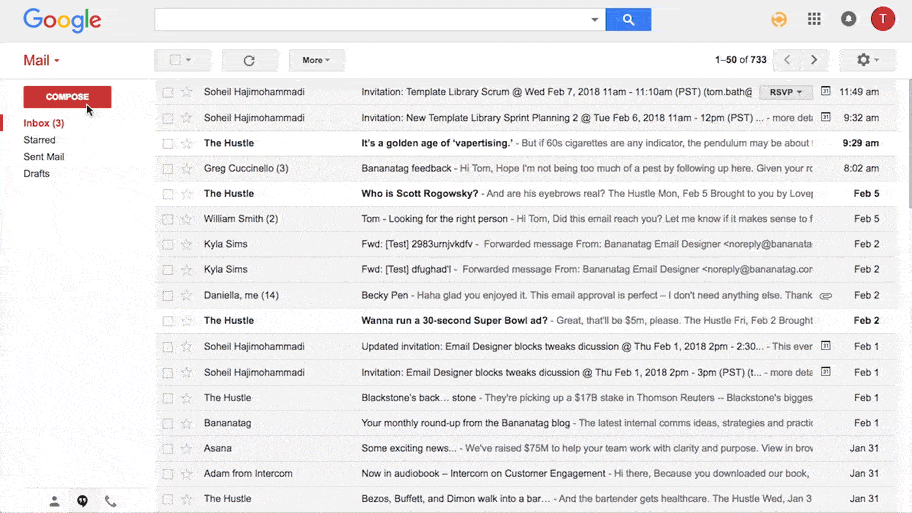Go to newer messages arrow
The image size is (912, 513).
pos(787,60)
